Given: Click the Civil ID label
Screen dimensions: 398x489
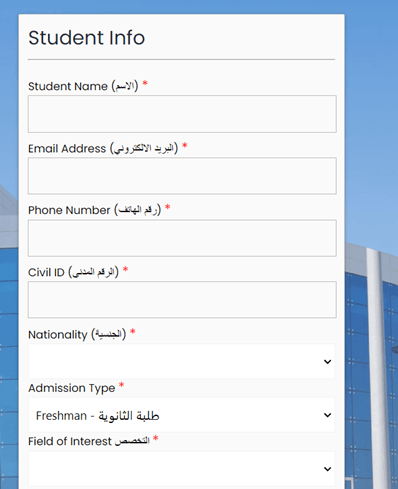Looking at the screenshot, I should (73, 272).
